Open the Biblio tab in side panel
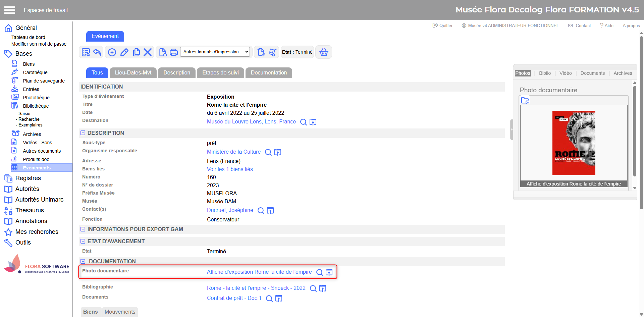This screenshot has width=644, height=317. (545, 73)
